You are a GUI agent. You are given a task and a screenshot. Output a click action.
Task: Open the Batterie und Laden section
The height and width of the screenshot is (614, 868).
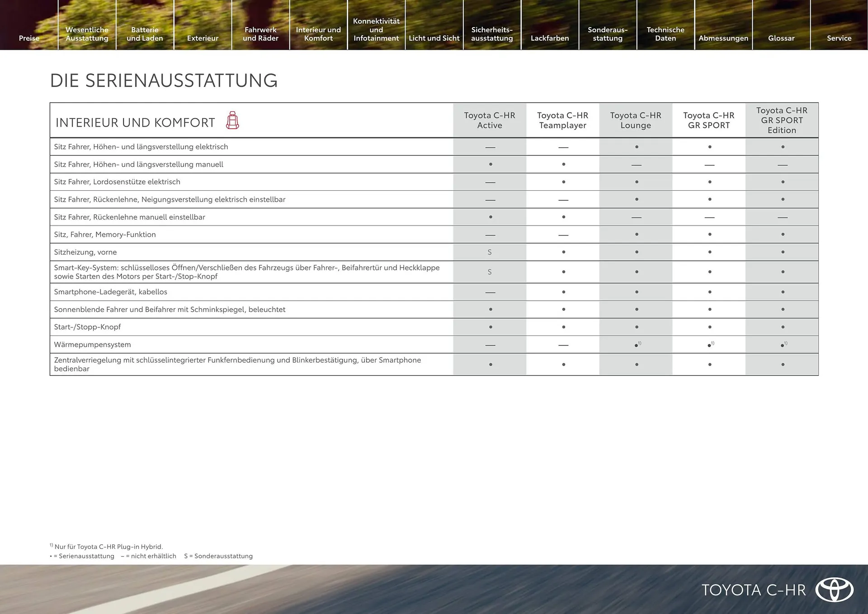pyautogui.click(x=145, y=34)
